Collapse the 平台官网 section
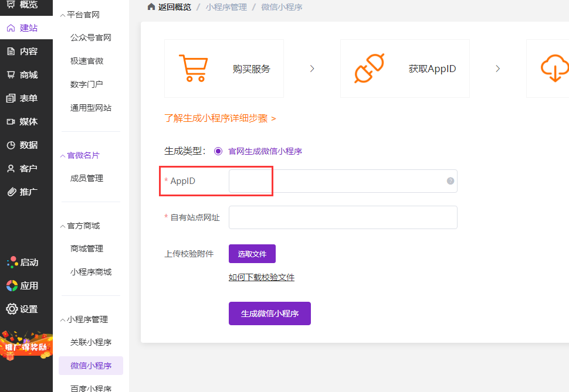The width and height of the screenshot is (569, 392). 62,15
